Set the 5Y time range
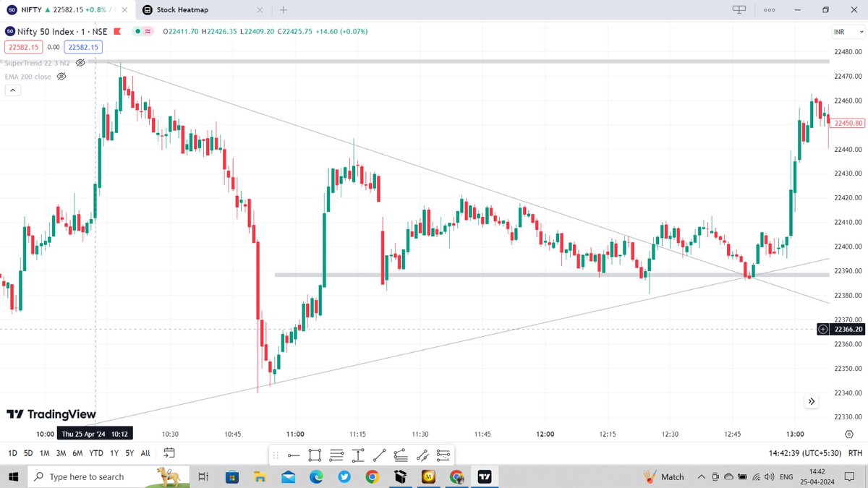Viewport: 868px width, 488px height. point(129,453)
